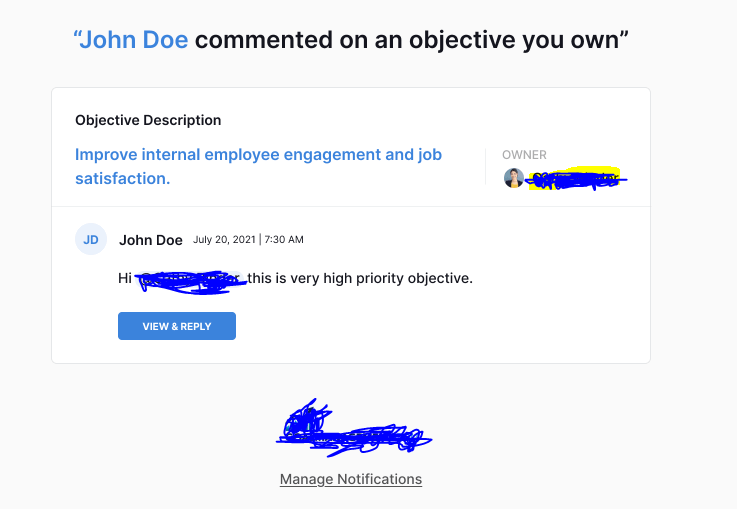737x509 pixels.
Task: Click the VIEW & REPLY button
Action: (x=177, y=326)
